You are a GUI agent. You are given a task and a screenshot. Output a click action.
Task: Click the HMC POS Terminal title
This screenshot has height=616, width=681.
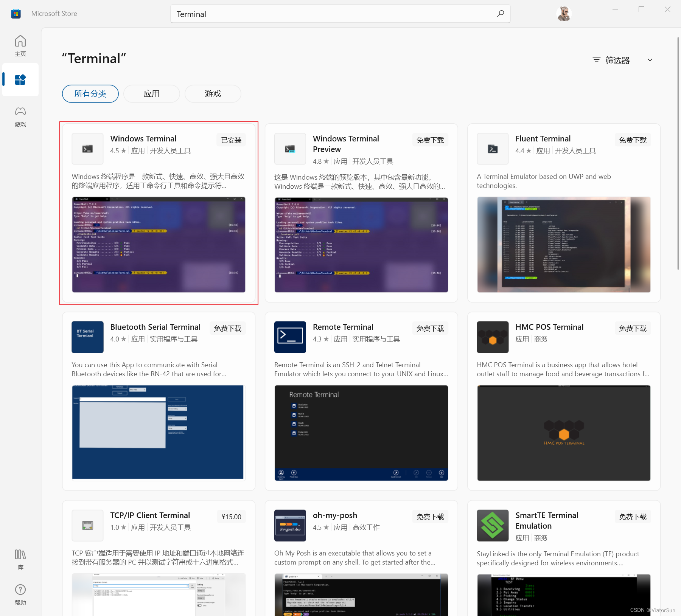(x=549, y=327)
